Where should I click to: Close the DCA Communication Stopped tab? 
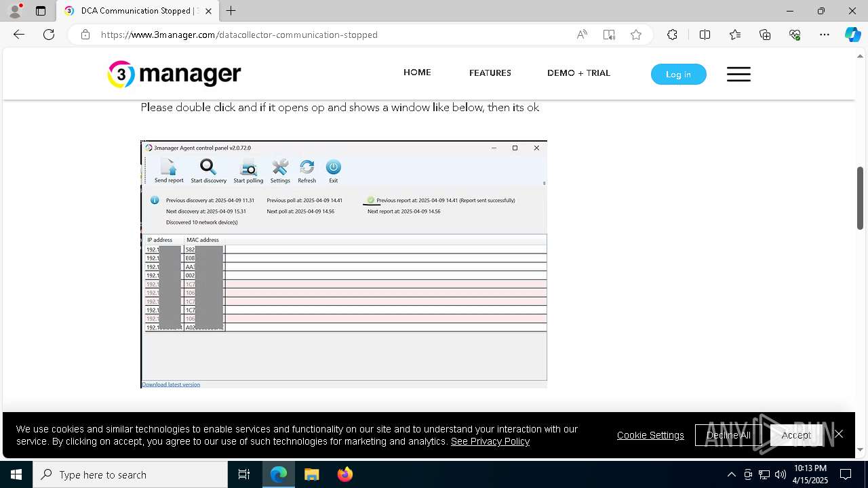tap(209, 11)
